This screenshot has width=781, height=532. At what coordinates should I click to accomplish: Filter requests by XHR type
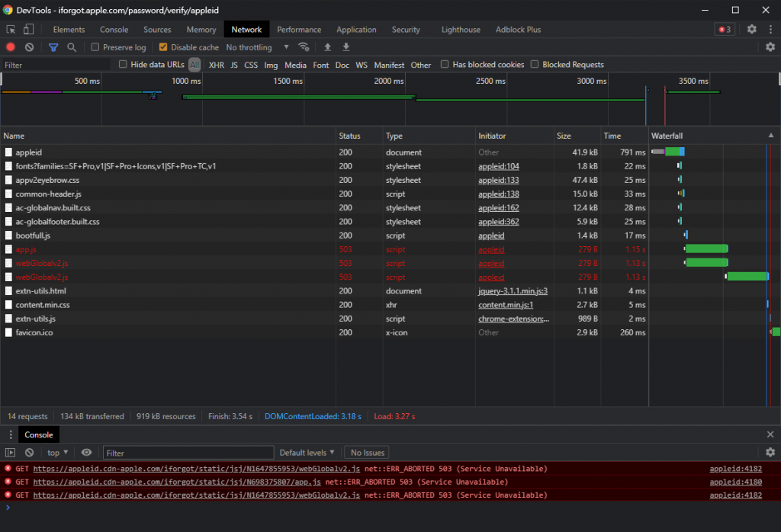coord(216,66)
